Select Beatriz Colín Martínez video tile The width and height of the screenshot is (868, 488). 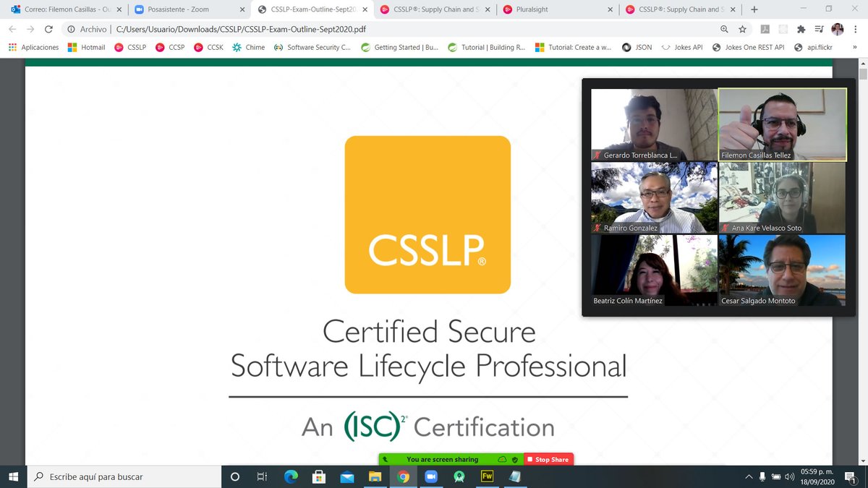point(654,270)
